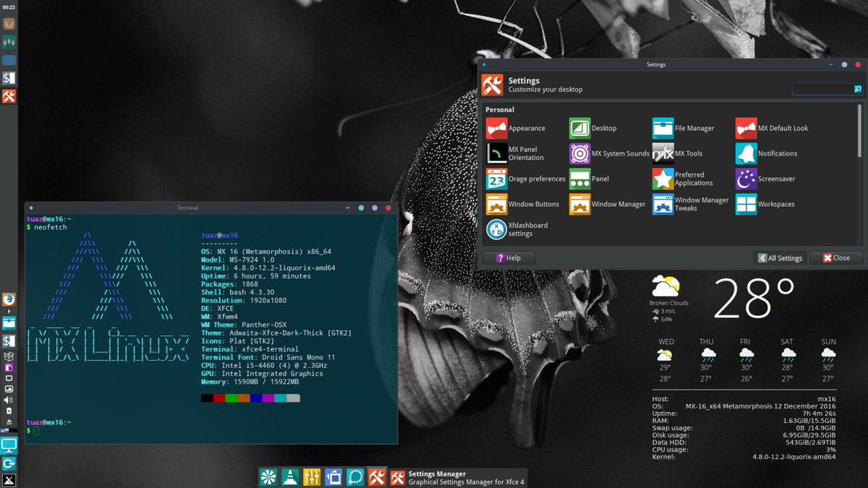Open Xfdashboard settings
The height and width of the screenshot is (488, 868).
pyautogui.click(x=517, y=229)
